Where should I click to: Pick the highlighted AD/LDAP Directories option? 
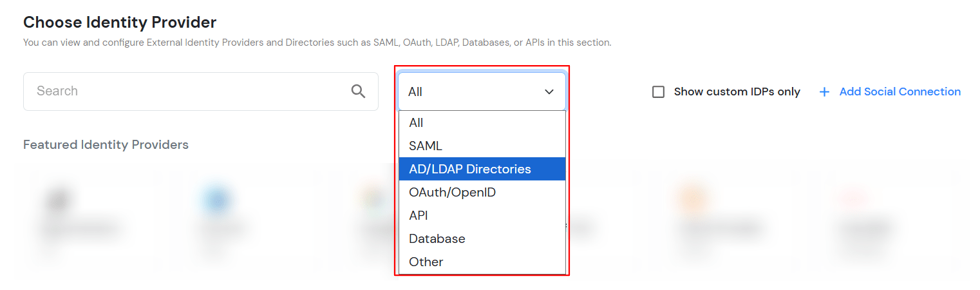click(470, 169)
